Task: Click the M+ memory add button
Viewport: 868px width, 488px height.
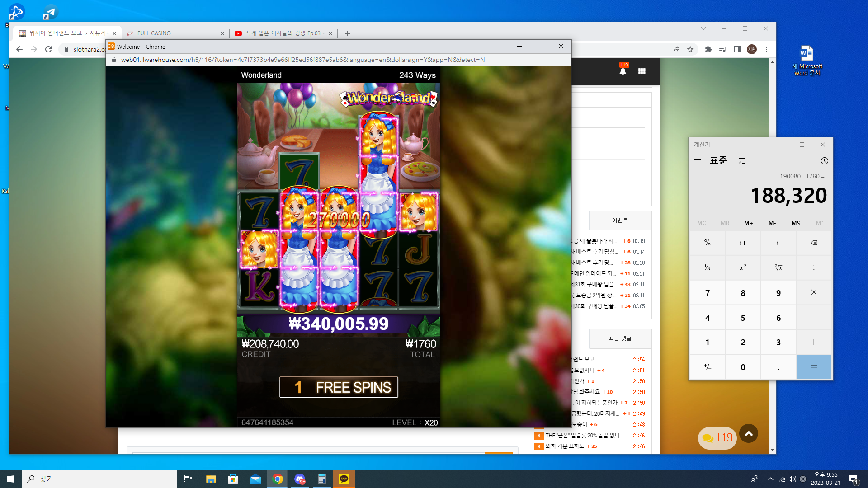Action: tap(749, 223)
